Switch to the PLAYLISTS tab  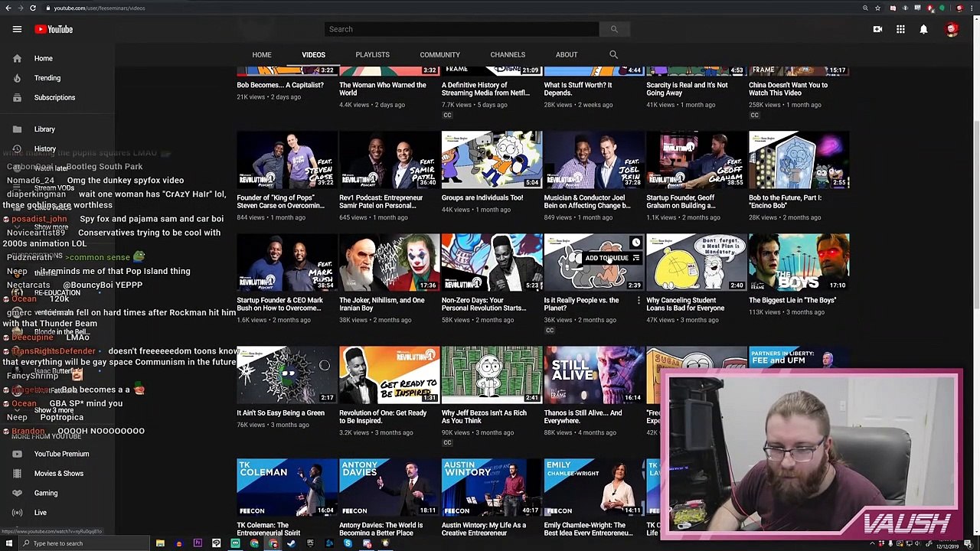[x=372, y=55]
